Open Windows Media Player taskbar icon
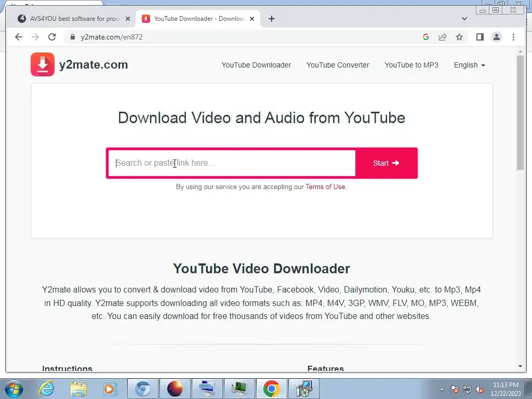Viewport: 532px width, 399px height. 110,389
